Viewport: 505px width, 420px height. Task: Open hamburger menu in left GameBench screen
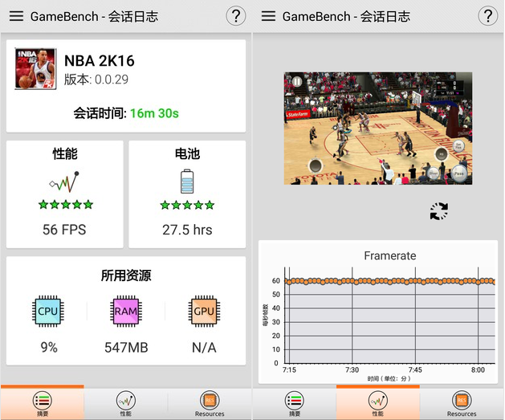[16, 16]
